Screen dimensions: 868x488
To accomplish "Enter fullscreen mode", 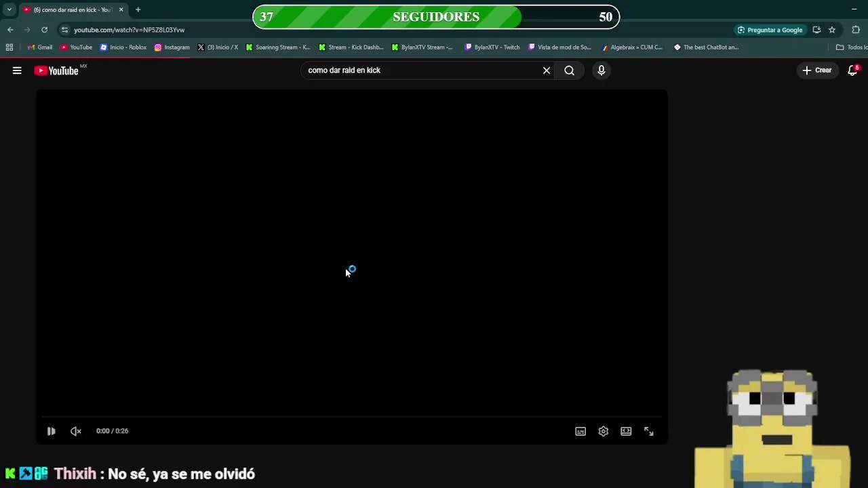I will coord(649,431).
